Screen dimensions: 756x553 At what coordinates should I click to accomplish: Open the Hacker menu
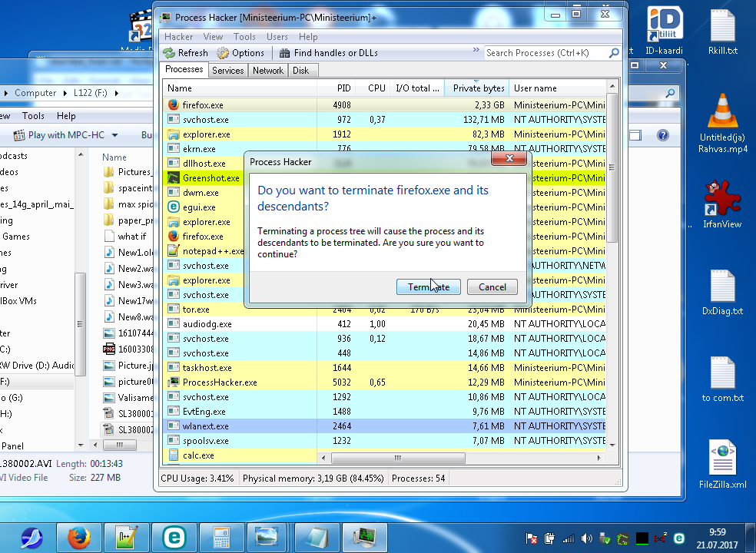pyautogui.click(x=179, y=37)
